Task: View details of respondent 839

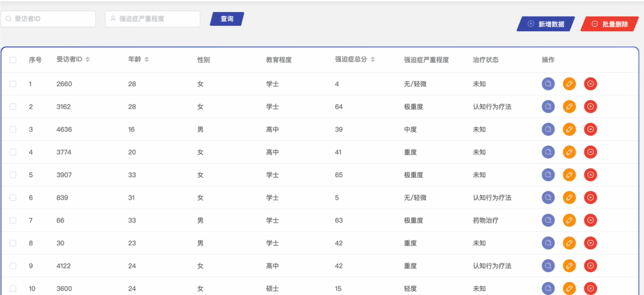Action: click(x=548, y=197)
